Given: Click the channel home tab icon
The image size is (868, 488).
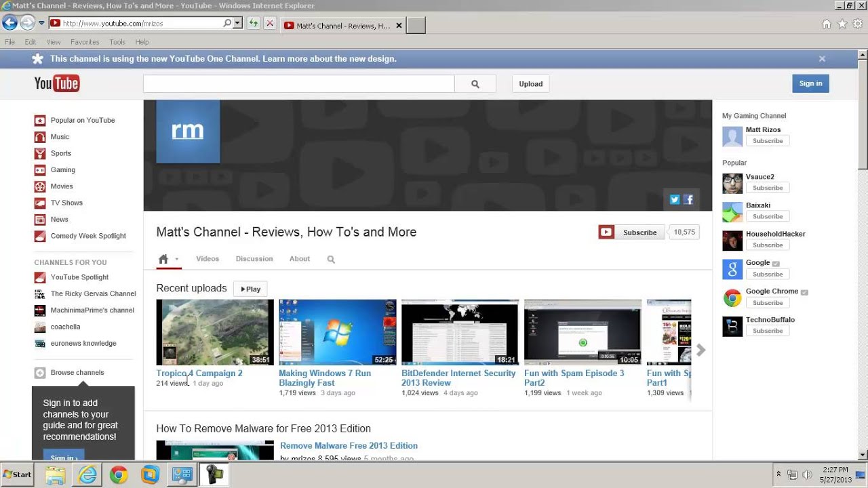Looking at the screenshot, I should pyautogui.click(x=163, y=259).
